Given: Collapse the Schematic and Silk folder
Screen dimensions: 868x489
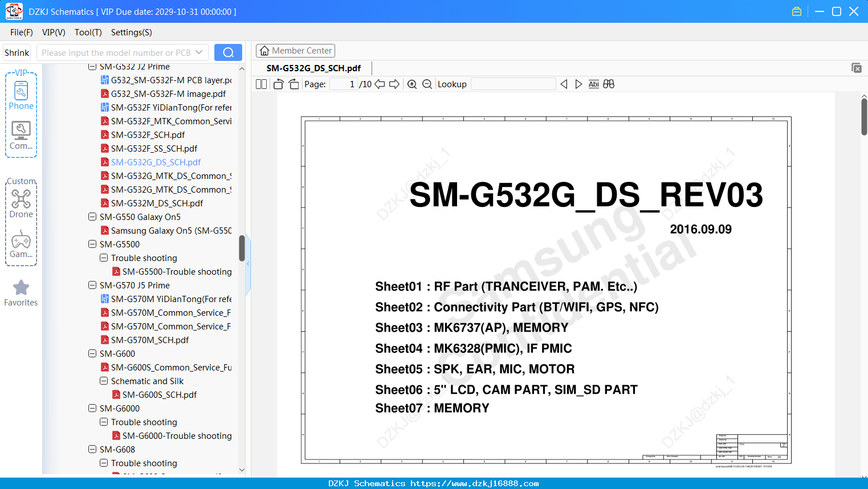Looking at the screenshot, I should coord(104,381).
